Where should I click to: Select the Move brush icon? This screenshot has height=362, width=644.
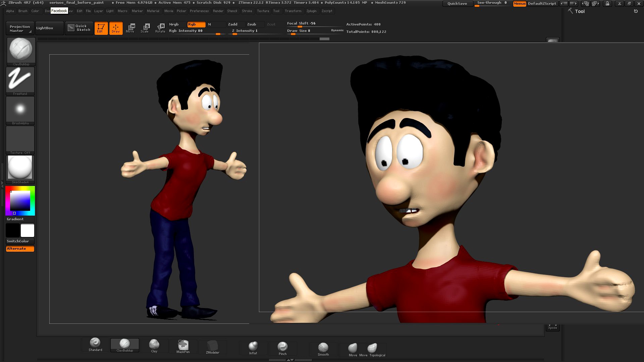pos(353,350)
